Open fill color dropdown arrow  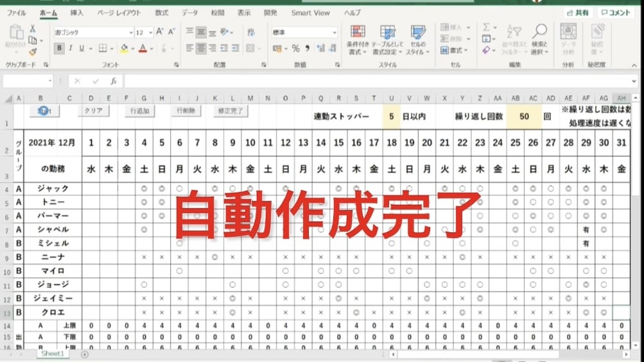pos(133,49)
